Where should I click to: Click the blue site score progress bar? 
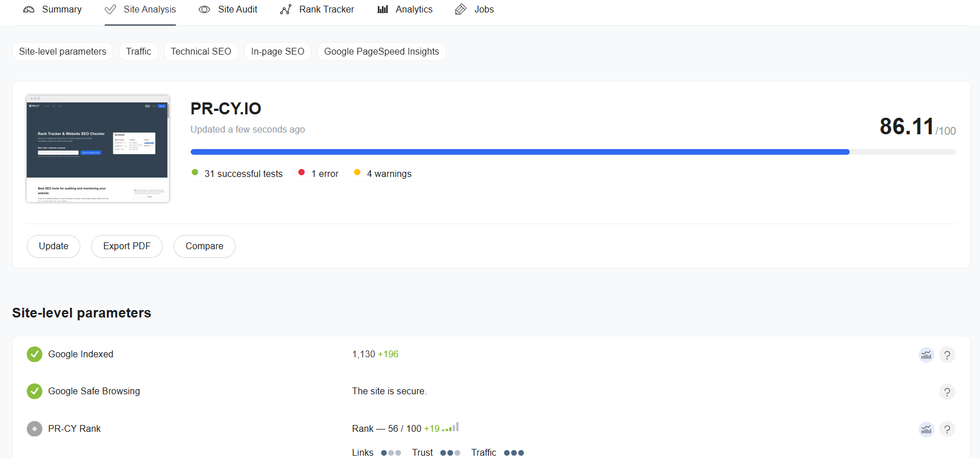click(x=519, y=152)
